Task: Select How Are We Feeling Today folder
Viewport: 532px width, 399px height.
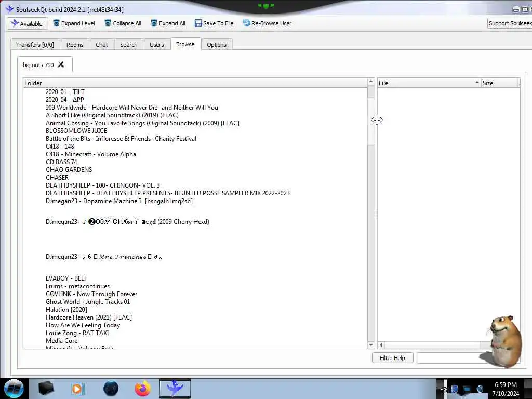Action: (x=83, y=325)
